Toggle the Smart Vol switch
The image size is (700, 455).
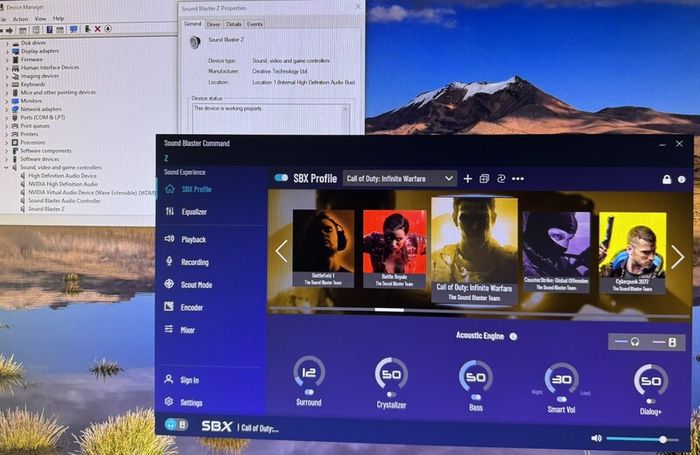click(562, 399)
